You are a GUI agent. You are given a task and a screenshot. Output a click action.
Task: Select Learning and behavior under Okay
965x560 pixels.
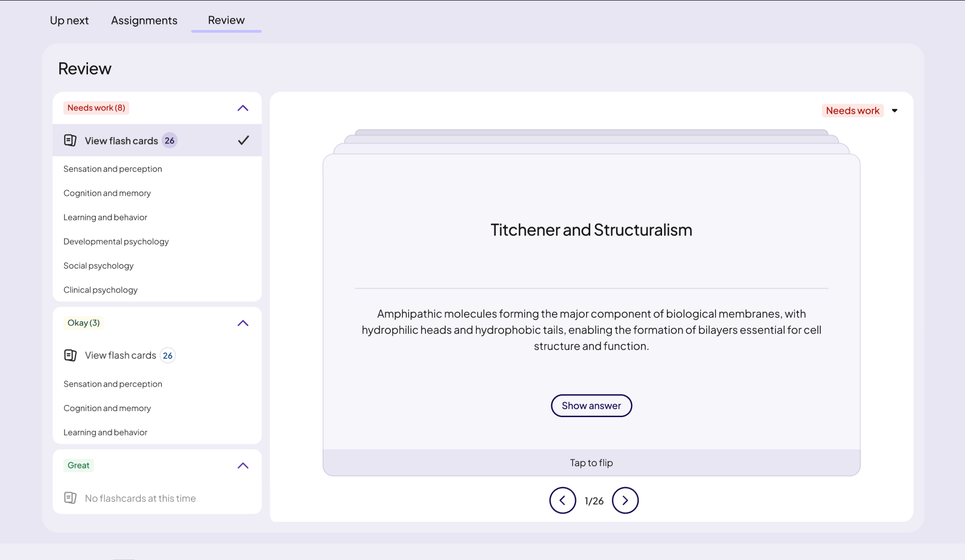pos(105,433)
